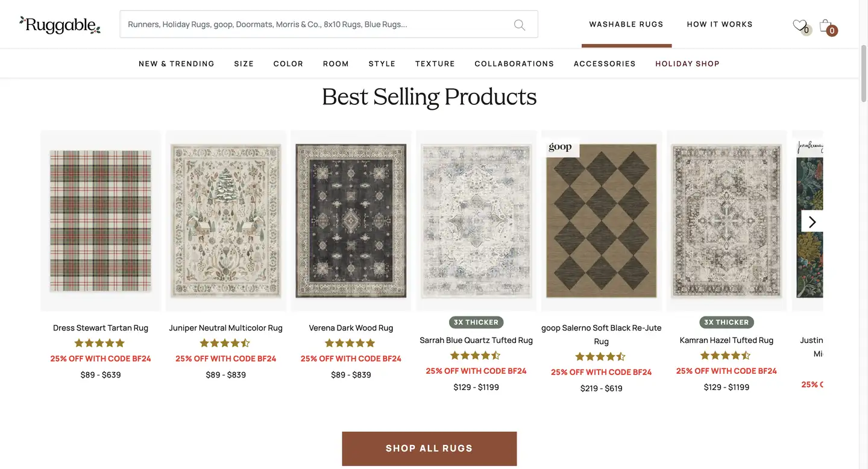
Task: Open the wishlist heart icon
Action: click(x=799, y=25)
